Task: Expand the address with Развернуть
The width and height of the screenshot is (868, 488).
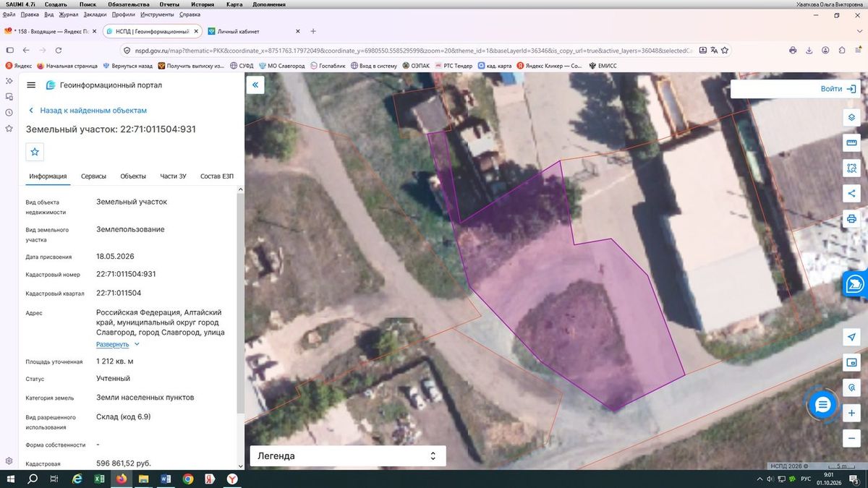Action: 118,345
